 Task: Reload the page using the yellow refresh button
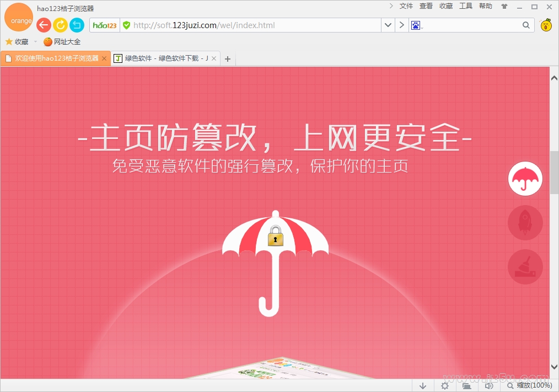60,25
